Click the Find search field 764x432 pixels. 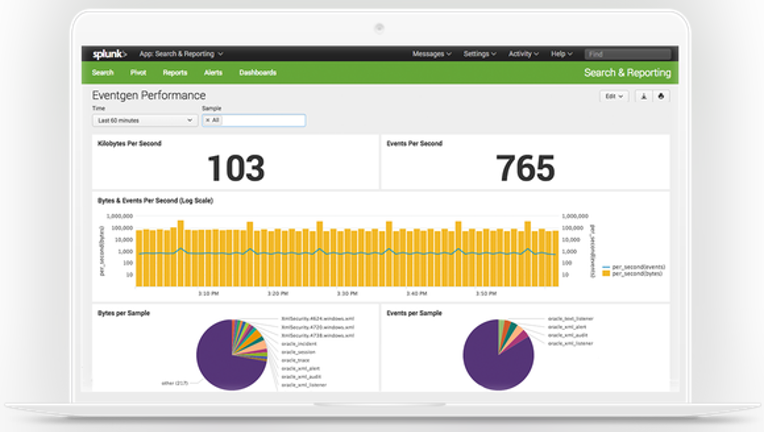coord(628,54)
